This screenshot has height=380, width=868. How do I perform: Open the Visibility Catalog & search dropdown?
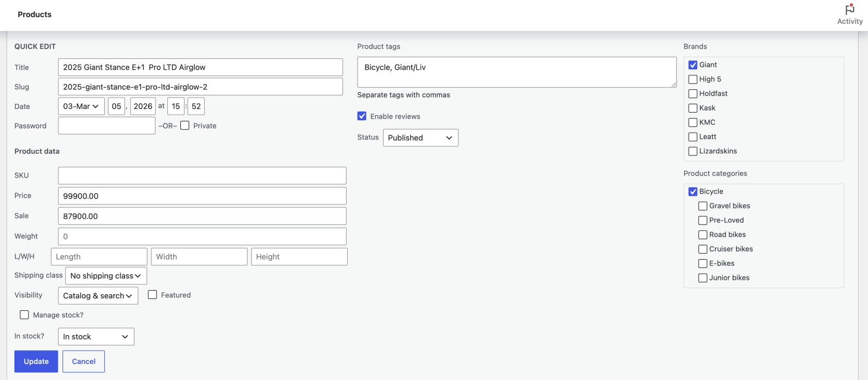point(98,296)
